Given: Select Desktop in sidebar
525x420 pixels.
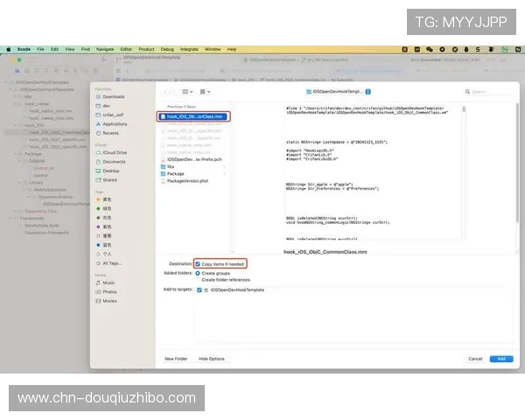Looking at the screenshot, I should (112, 171).
